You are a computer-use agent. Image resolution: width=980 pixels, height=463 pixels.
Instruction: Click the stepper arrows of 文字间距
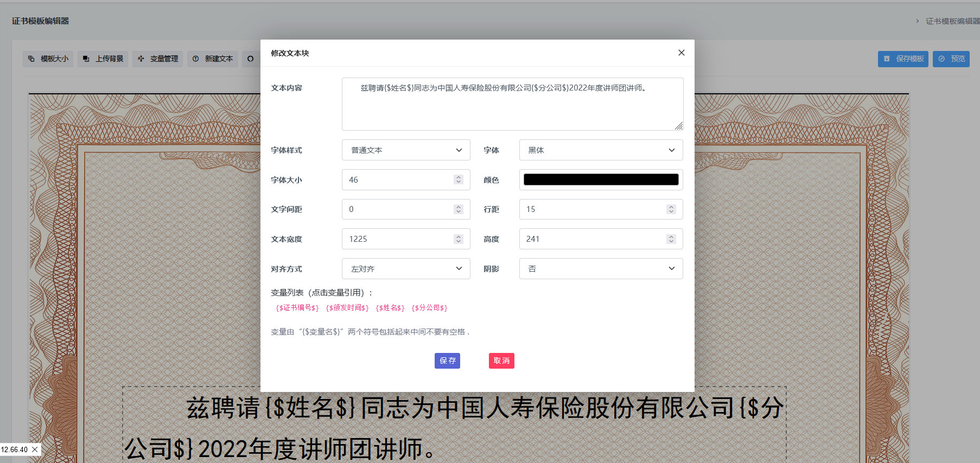click(459, 209)
